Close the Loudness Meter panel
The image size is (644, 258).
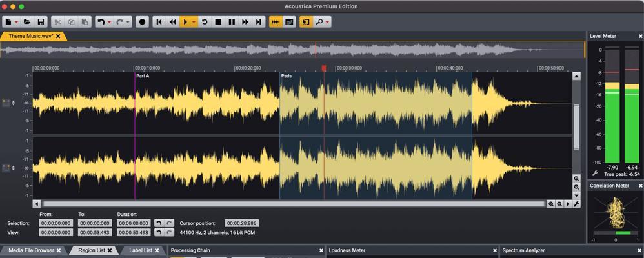tap(495, 250)
